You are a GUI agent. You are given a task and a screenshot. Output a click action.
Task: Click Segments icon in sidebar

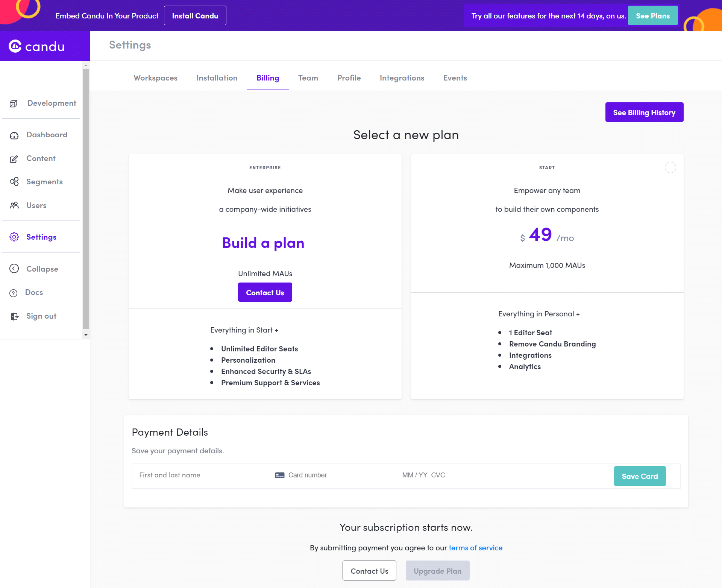14,181
